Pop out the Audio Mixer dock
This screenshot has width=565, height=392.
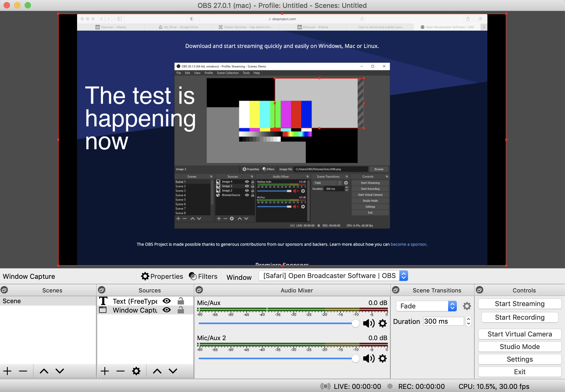coord(199,290)
